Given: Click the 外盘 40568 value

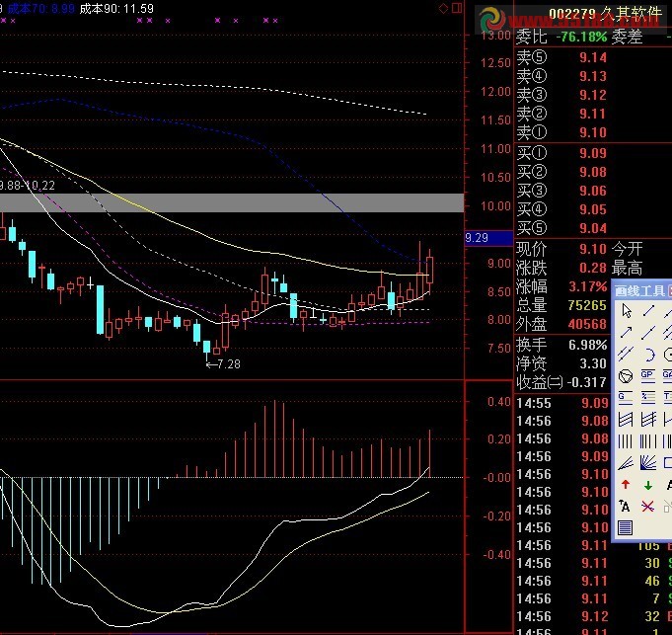Looking at the screenshot, I should 587,324.
